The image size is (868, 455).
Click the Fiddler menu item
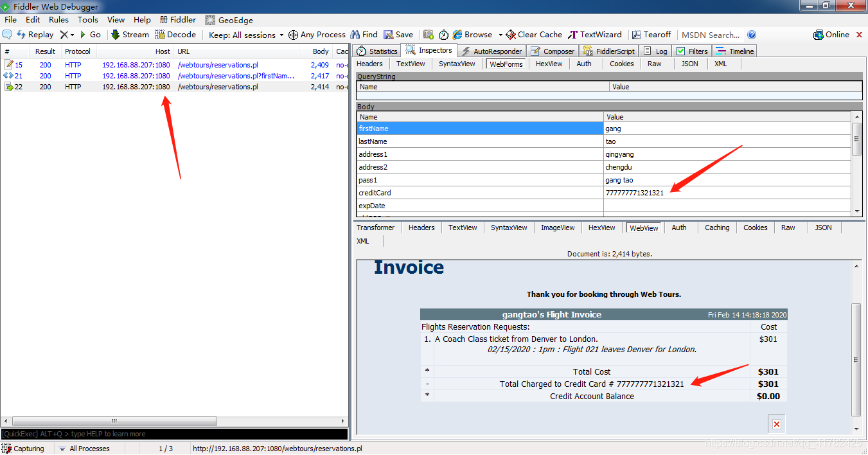point(178,20)
